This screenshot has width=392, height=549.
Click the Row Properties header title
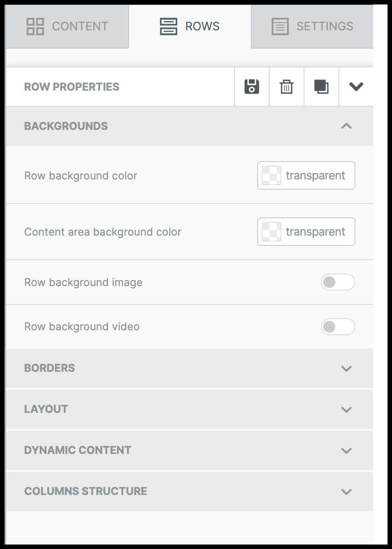click(72, 87)
